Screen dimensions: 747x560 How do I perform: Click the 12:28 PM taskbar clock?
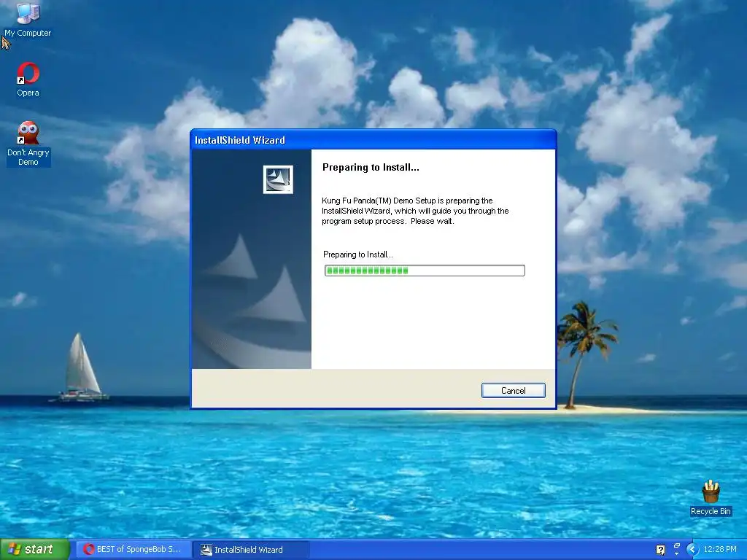[720, 550]
